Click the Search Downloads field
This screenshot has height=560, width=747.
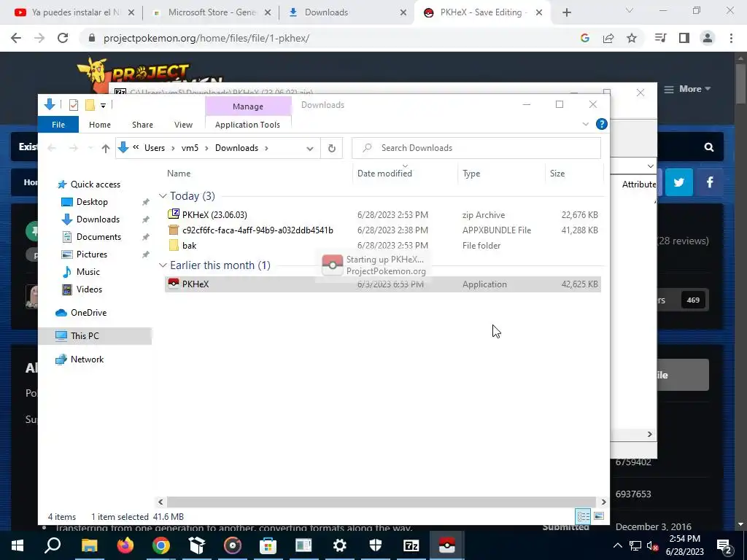point(476,148)
